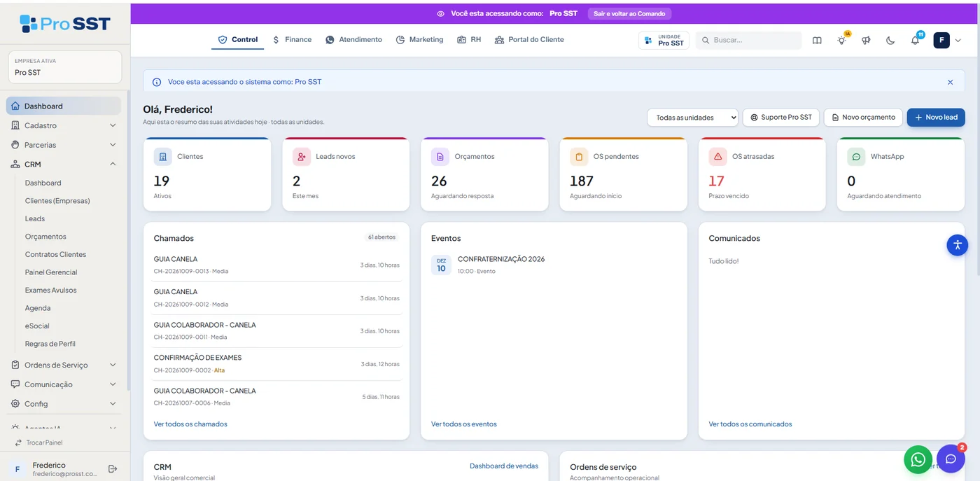The image size is (980, 481).
Task: Click the floating green WhatsApp button
Action: 918,459
